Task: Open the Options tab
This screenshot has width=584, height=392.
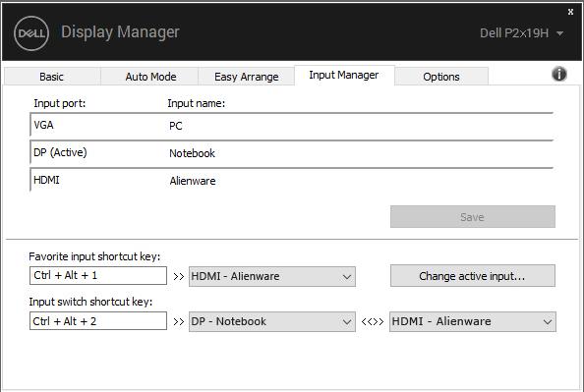Action: coord(441,77)
